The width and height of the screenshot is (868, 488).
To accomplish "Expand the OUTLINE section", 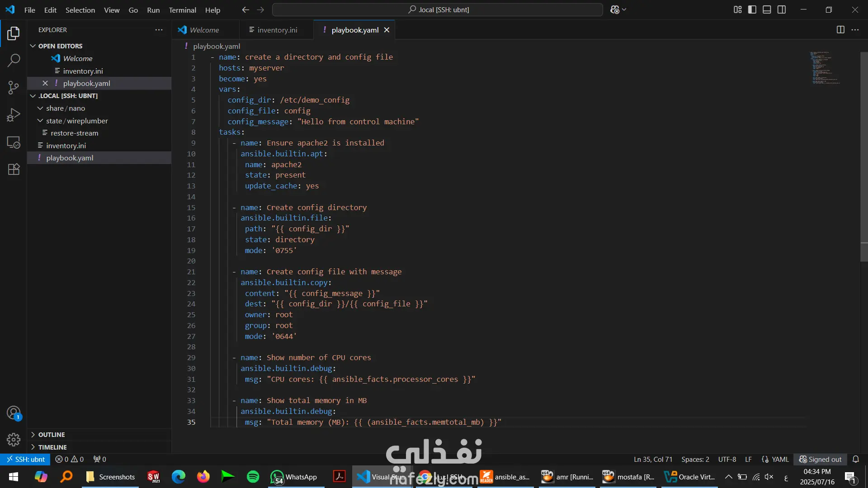I will pos(52,435).
